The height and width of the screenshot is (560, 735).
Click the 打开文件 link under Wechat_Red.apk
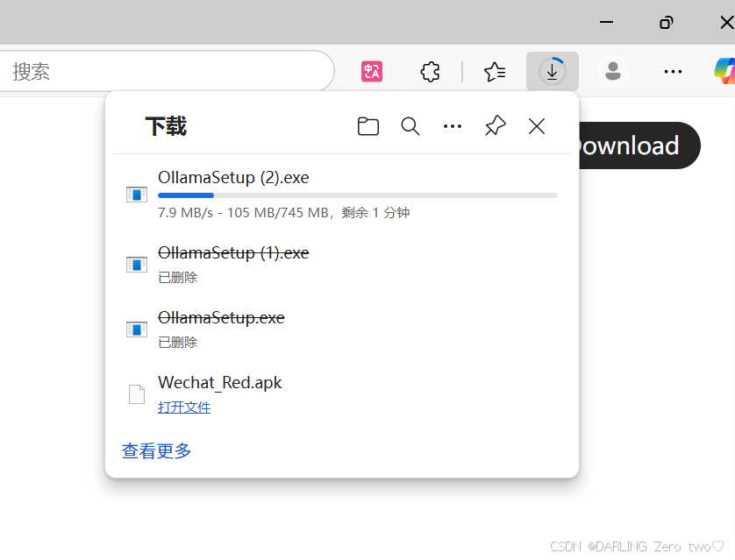click(184, 408)
